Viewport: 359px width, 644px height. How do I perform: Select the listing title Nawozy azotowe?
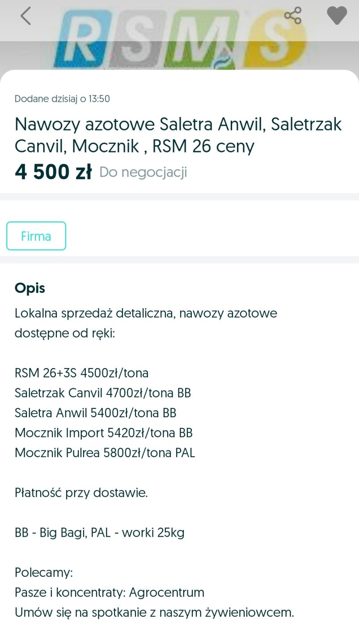point(178,135)
